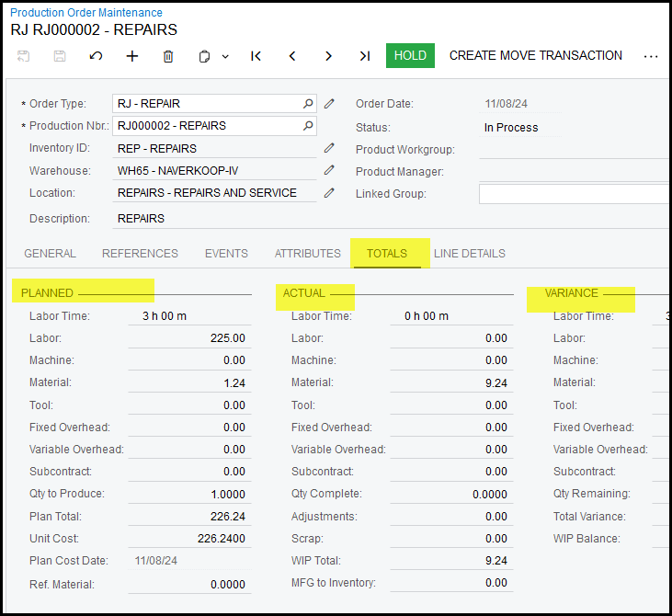Edit the Inventory ID pencil icon

[x=329, y=148]
